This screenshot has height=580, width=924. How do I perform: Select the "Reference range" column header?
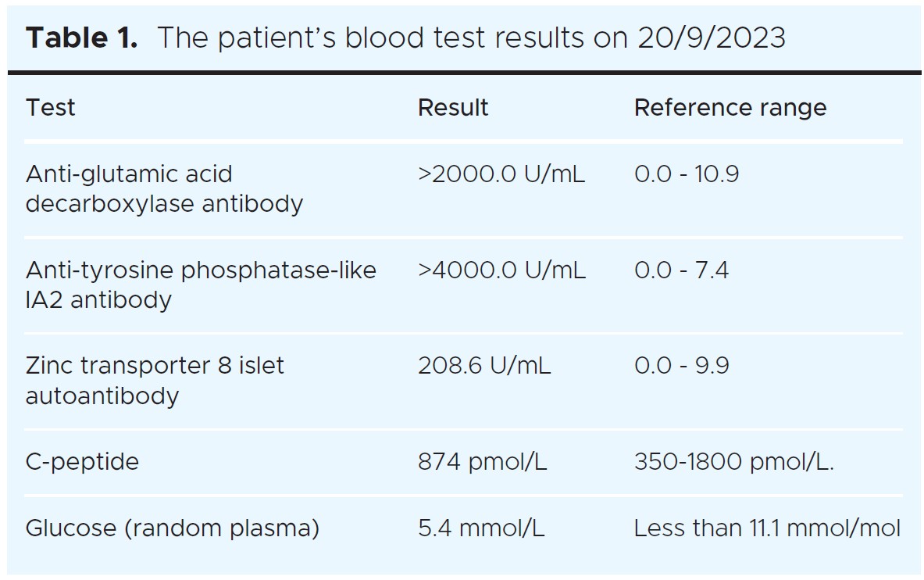click(x=730, y=107)
